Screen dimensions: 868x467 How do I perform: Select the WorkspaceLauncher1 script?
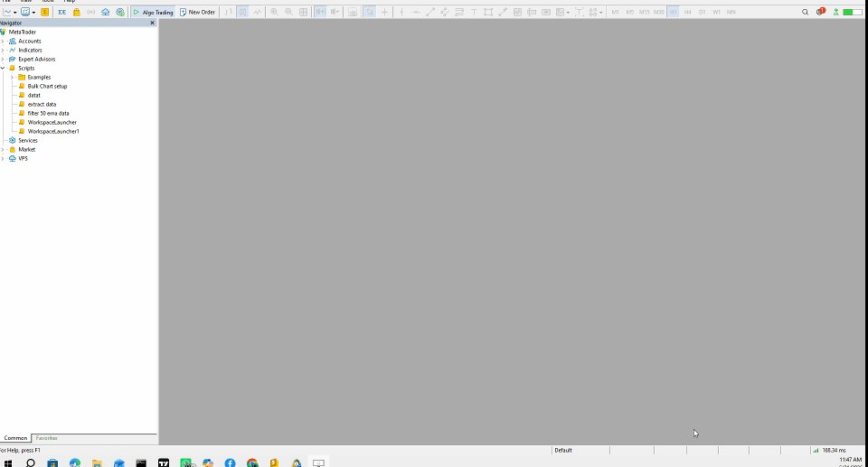(53, 131)
